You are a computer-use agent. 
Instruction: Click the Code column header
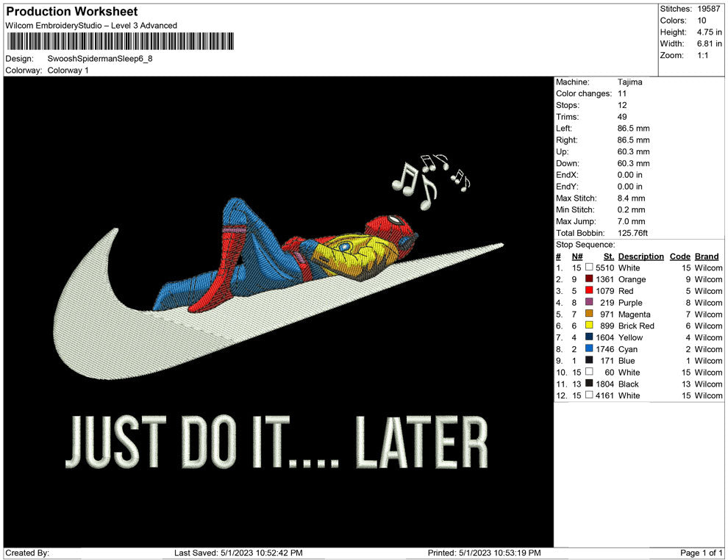coord(679,256)
